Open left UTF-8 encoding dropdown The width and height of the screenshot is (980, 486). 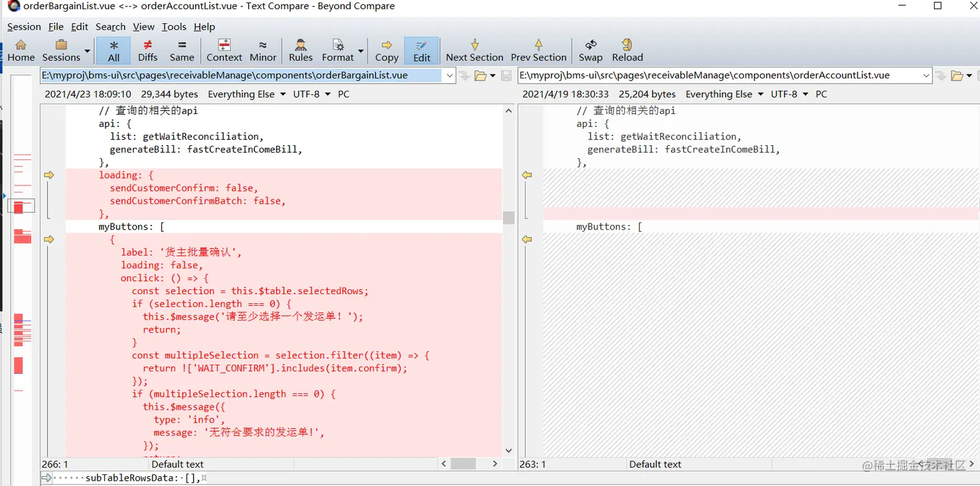(x=312, y=94)
